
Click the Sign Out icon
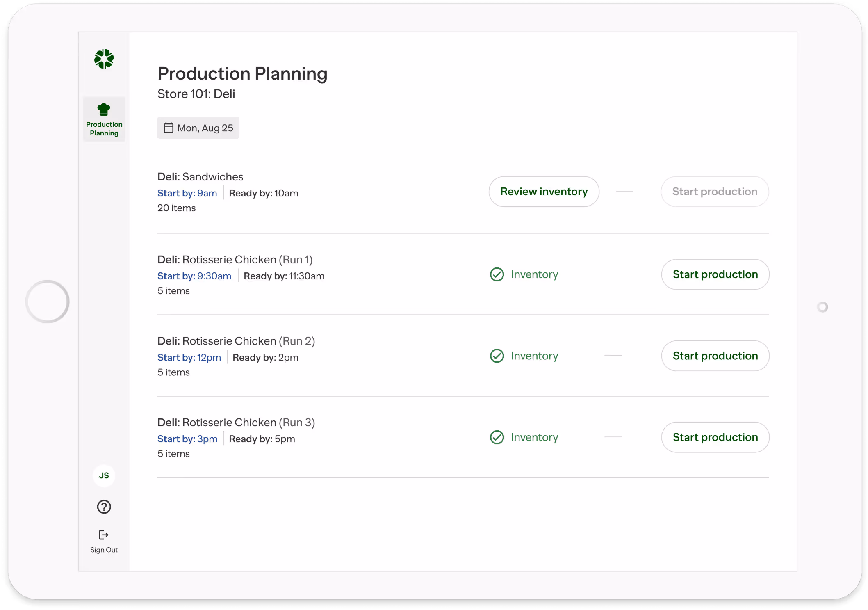click(x=103, y=535)
